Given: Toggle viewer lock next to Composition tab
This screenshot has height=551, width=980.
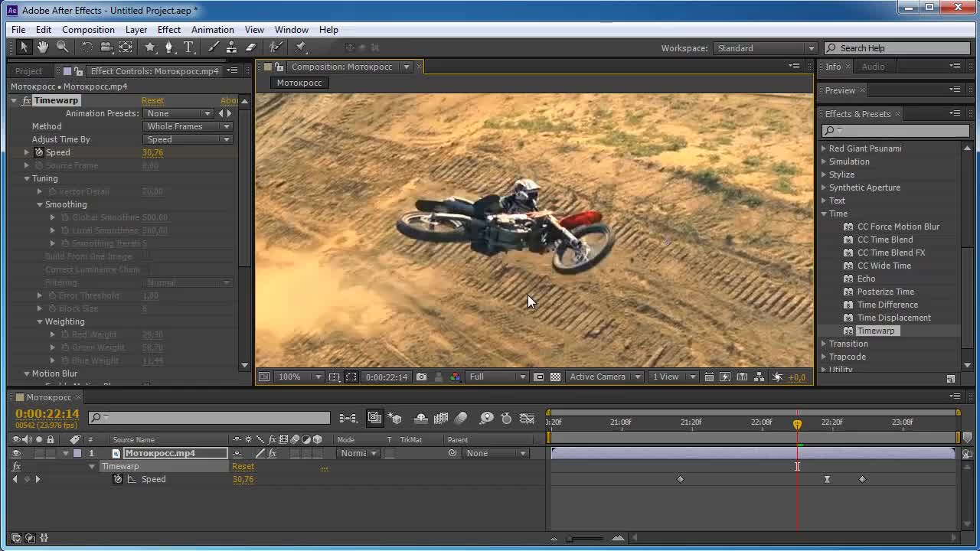Looking at the screenshot, I should click(279, 67).
